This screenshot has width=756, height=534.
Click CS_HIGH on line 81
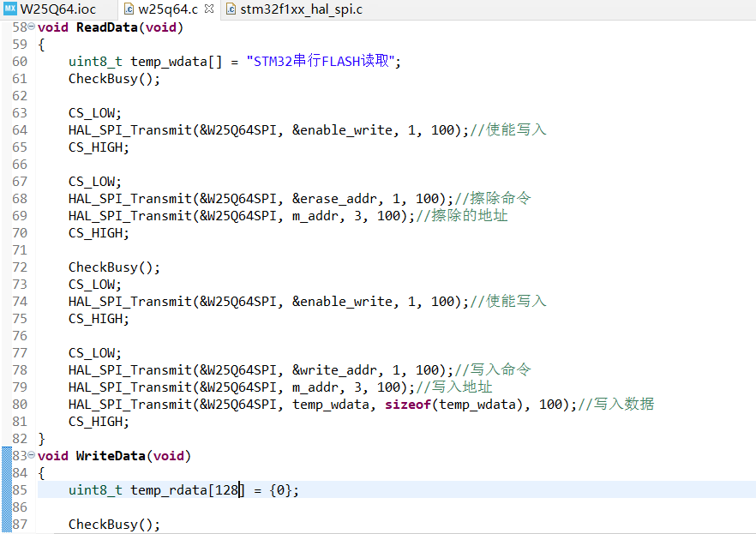(95, 422)
